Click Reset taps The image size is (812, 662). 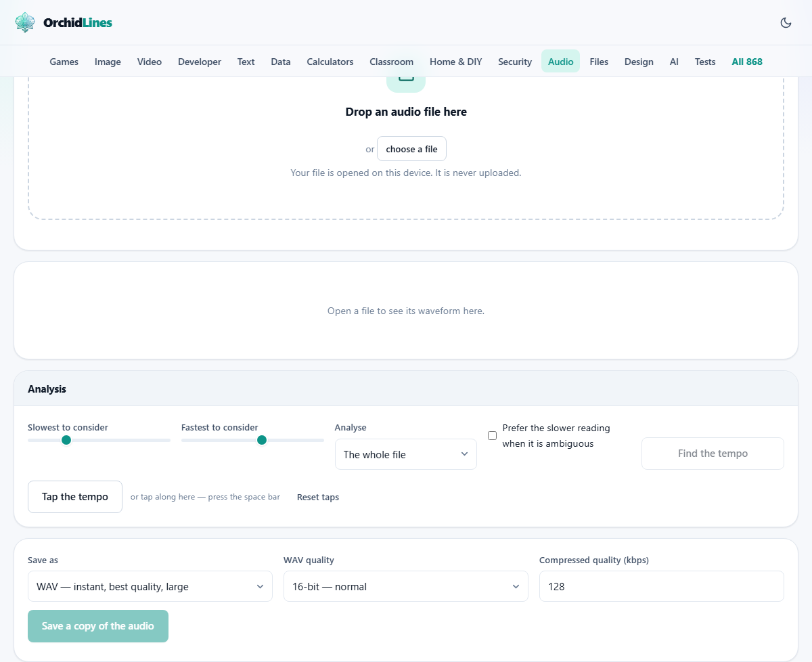318,497
